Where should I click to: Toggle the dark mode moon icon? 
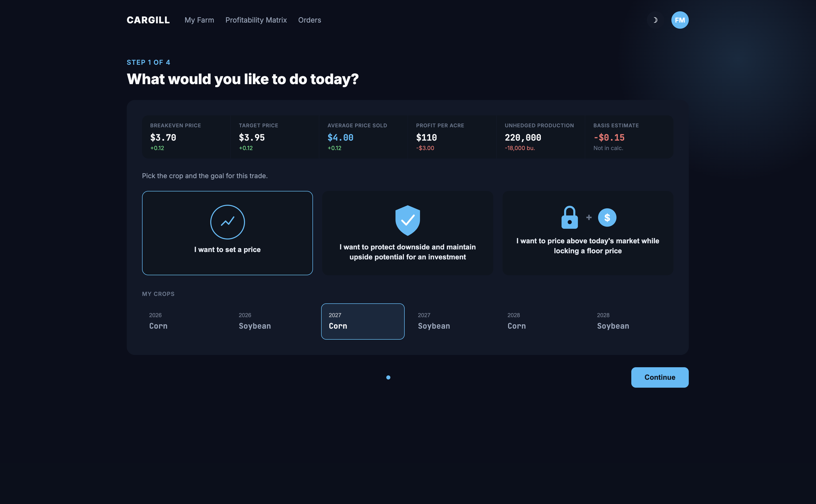pyautogui.click(x=655, y=20)
